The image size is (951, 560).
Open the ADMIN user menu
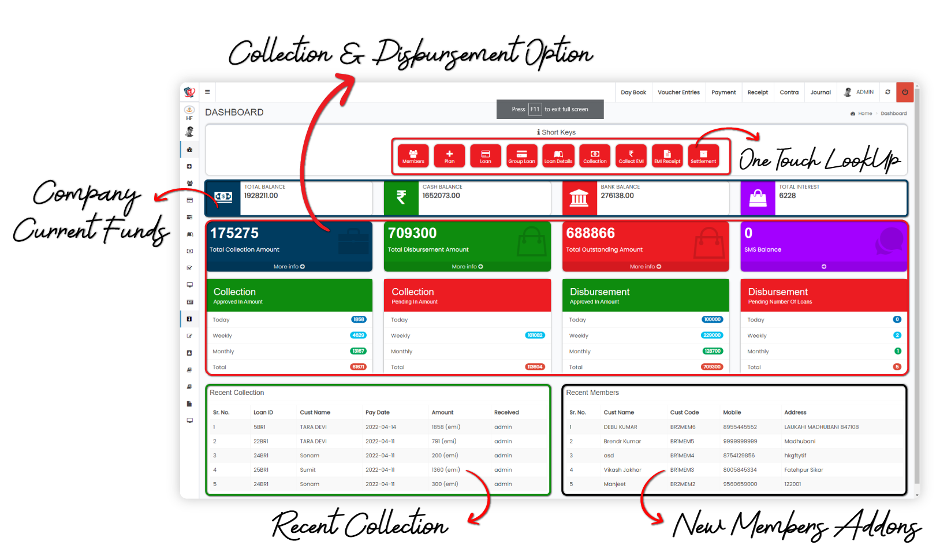click(x=859, y=92)
